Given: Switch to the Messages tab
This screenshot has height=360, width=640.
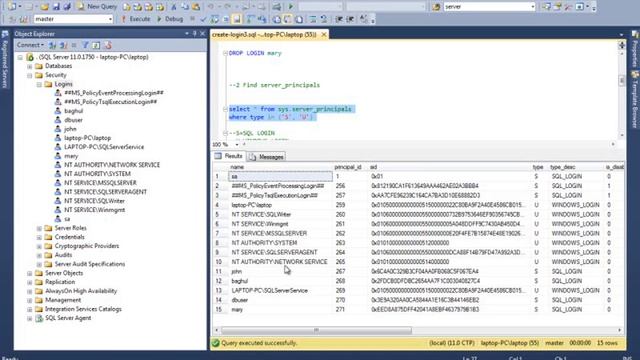Looking at the screenshot, I should (266, 157).
